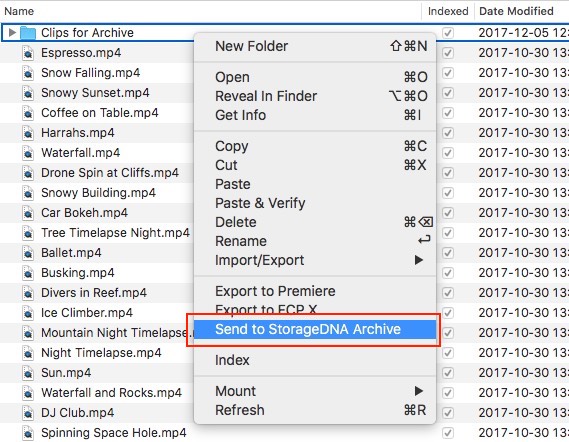
Task: Toggle Indexed checkbox for Clips for Archive
Action: (x=448, y=33)
